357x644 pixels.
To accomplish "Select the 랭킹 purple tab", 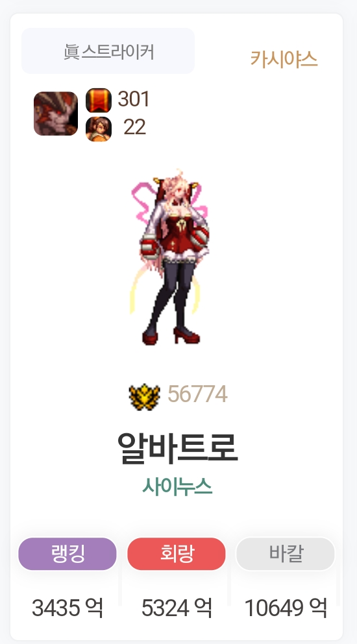I will click(x=68, y=554).
